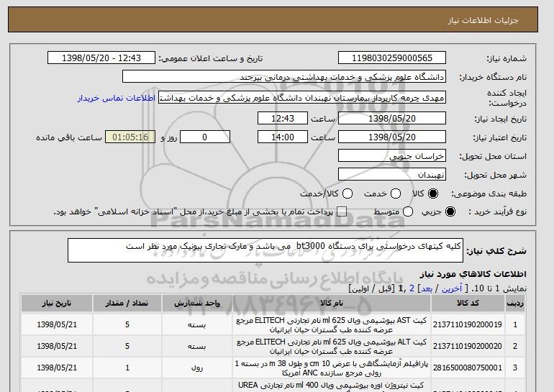Click the اطلاعات کالاهای مورد نیاز heading
Viewport: 554px width, 392px height.
(x=473, y=274)
